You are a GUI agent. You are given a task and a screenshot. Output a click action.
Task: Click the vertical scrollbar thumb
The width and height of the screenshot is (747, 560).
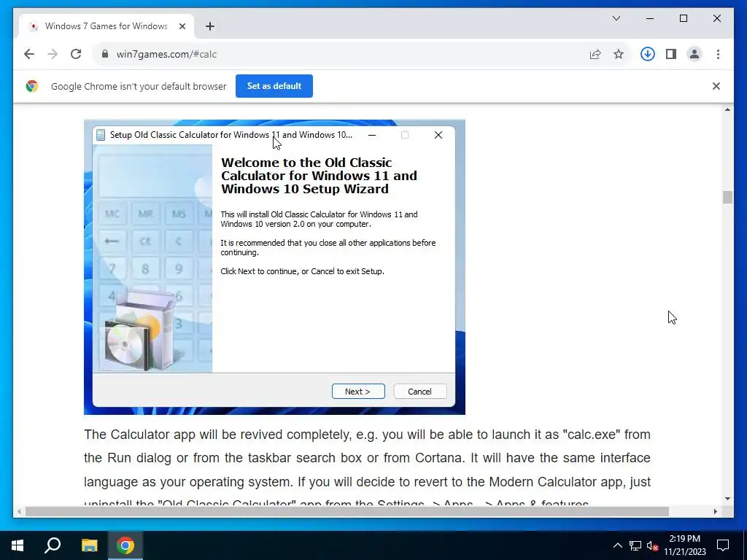pos(727,197)
